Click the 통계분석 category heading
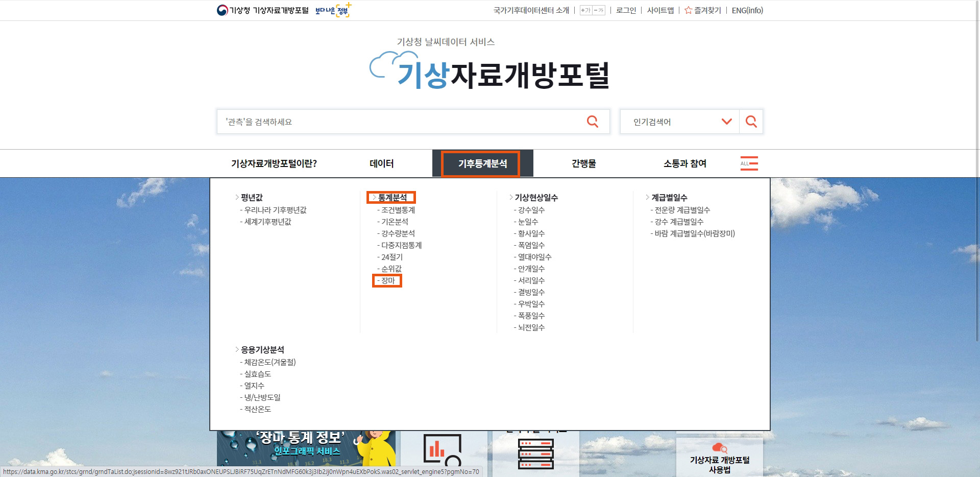This screenshot has height=477, width=980. tap(392, 198)
